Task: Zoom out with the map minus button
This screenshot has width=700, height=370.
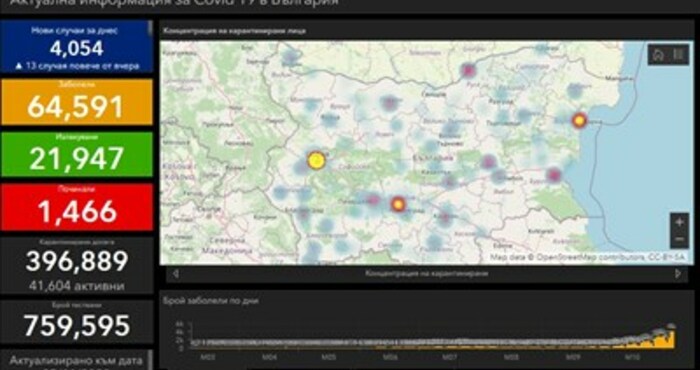Action: coord(679,239)
